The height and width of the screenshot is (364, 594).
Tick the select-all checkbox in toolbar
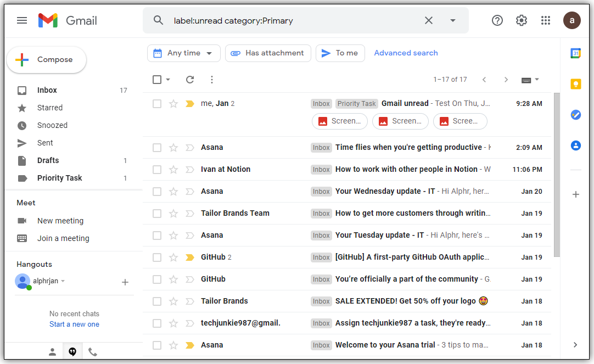[157, 80]
